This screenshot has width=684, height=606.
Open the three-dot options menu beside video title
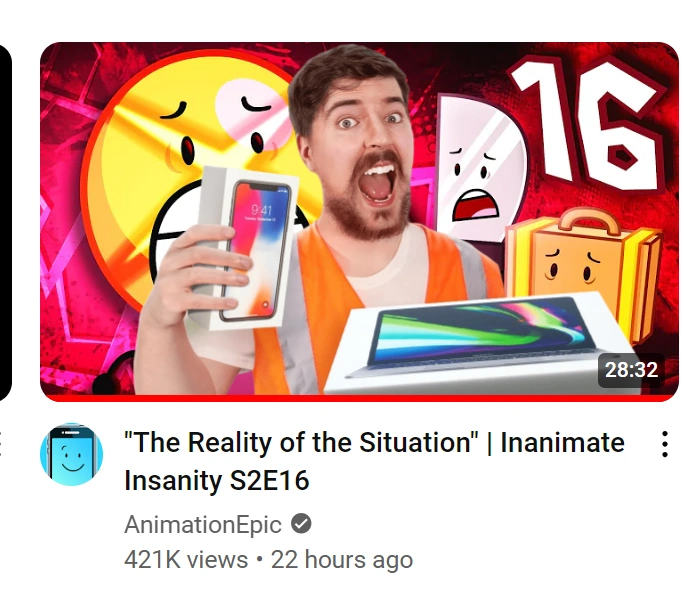pyautogui.click(x=664, y=444)
